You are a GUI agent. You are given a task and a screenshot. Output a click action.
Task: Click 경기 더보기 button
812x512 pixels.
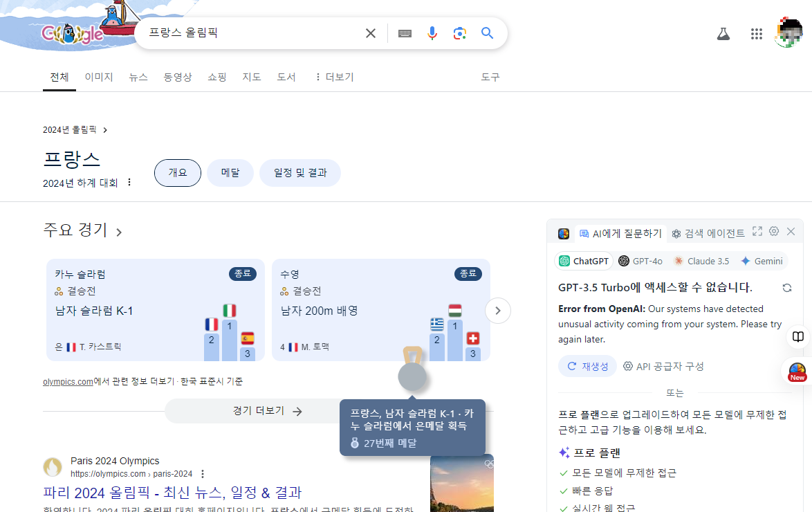click(x=267, y=411)
